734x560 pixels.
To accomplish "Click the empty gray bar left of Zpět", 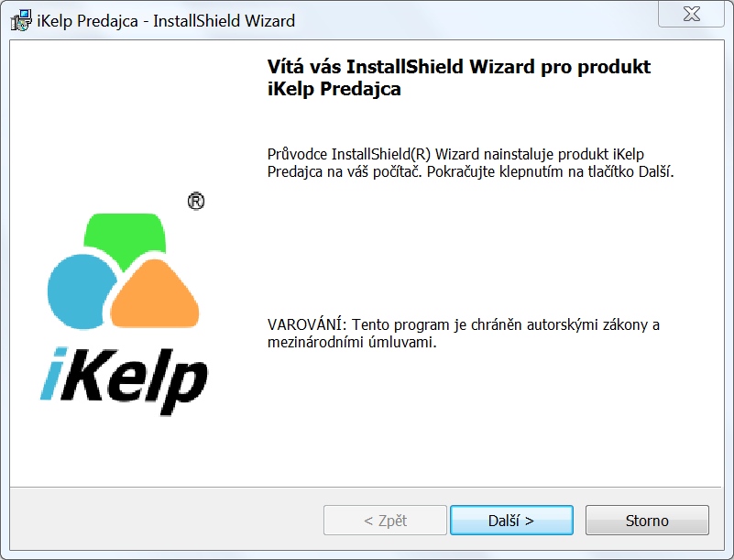I will [166, 520].
